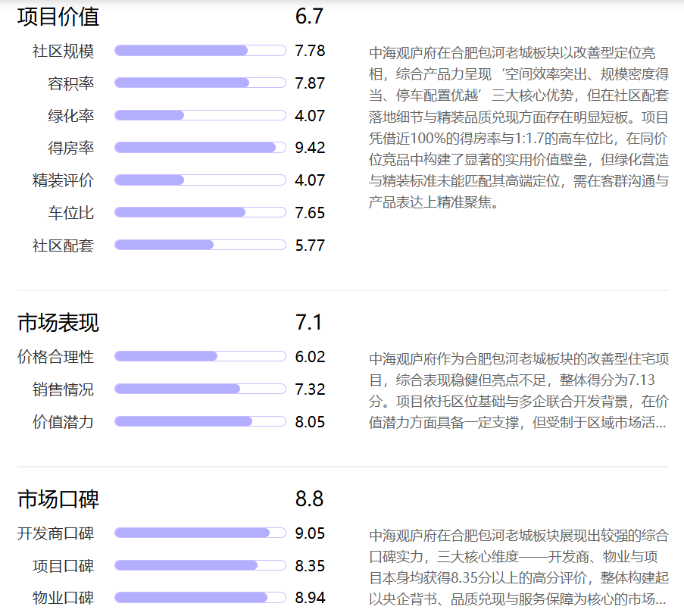Click the 市场口碑 overall score 8.8

[x=309, y=499]
